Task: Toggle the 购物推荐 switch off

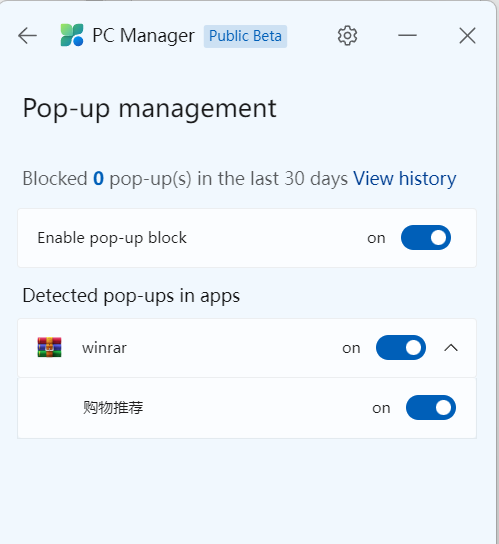Action: 431,408
